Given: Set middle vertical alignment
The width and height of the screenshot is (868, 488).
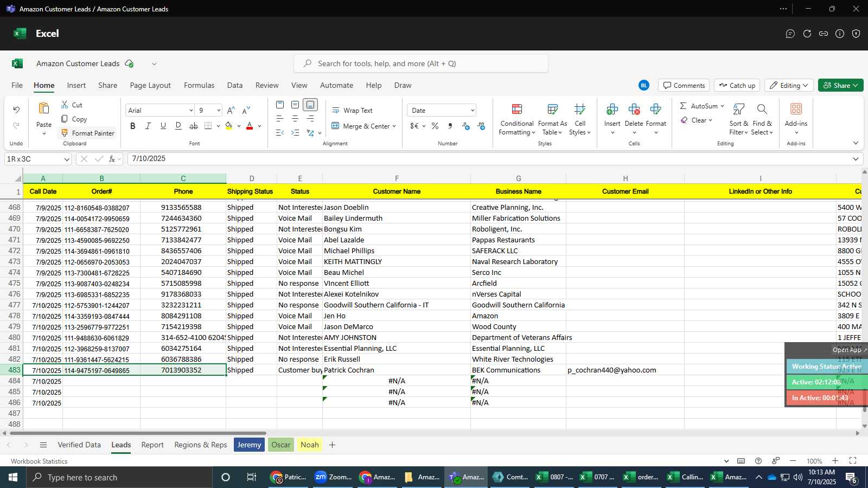Looking at the screenshot, I should 295,105.
